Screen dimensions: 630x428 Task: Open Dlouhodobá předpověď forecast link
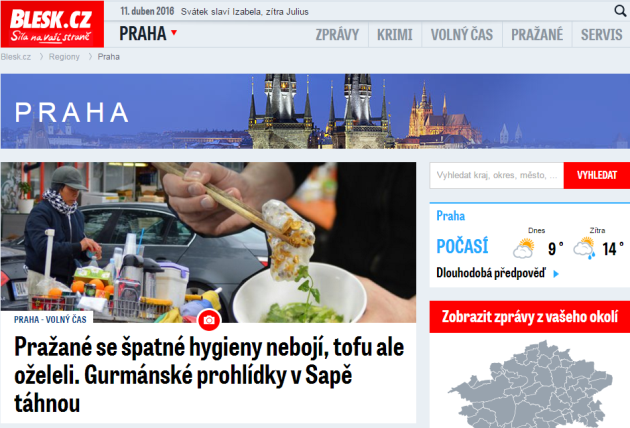(x=491, y=273)
